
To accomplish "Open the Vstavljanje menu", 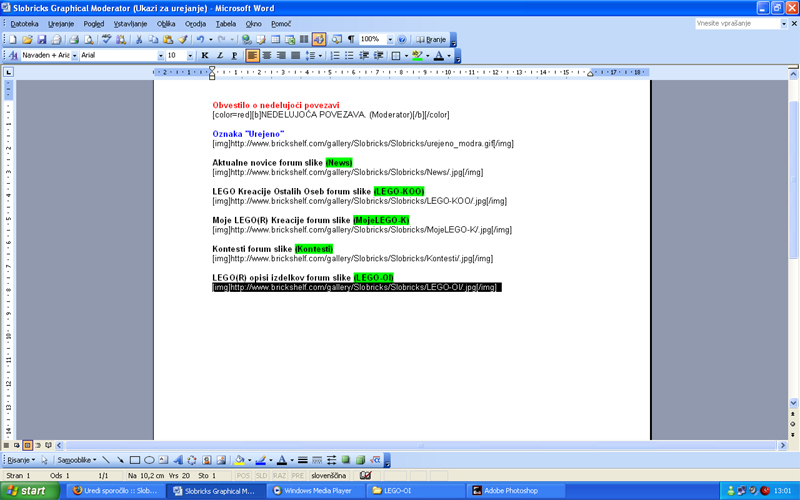I will click(x=130, y=23).
